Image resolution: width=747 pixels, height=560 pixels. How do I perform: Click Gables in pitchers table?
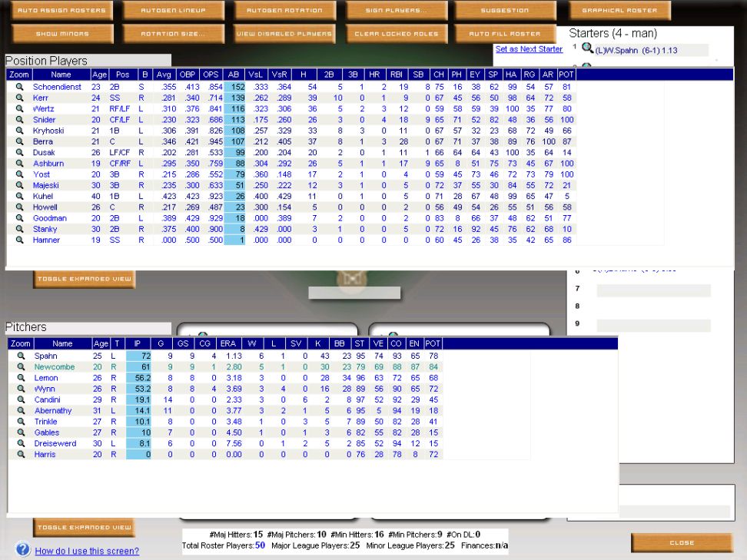tap(47, 432)
